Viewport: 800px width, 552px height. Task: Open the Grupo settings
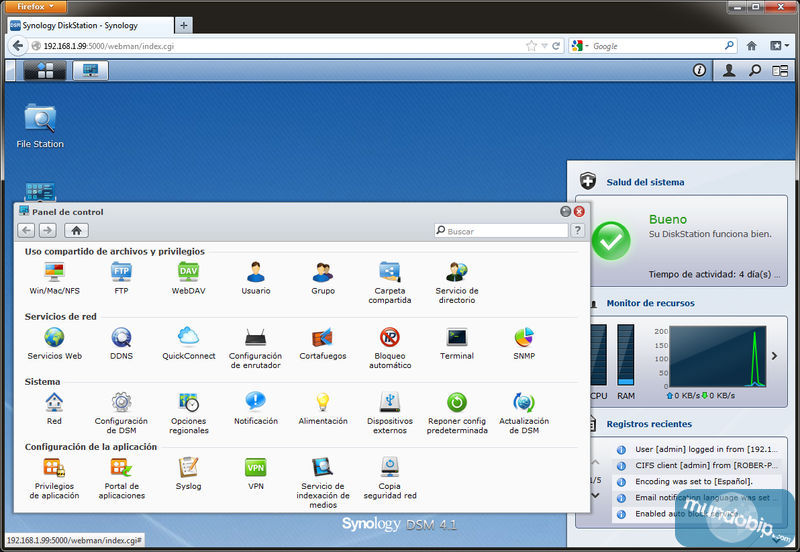323,278
